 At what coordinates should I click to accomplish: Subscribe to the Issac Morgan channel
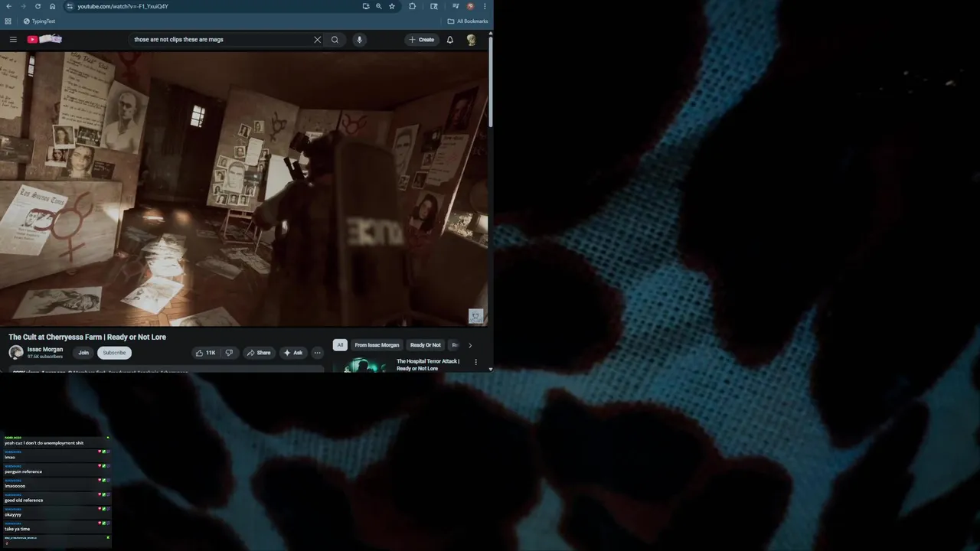[114, 353]
